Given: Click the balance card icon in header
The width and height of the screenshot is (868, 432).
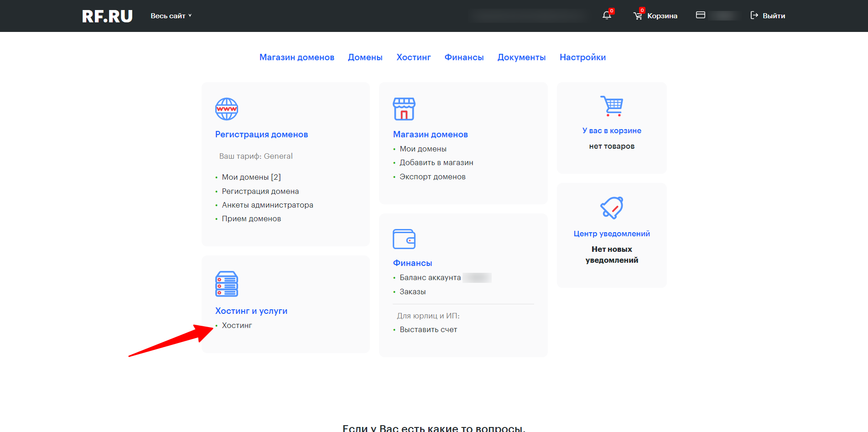Looking at the screenshot, I should (x=701, y=16).
